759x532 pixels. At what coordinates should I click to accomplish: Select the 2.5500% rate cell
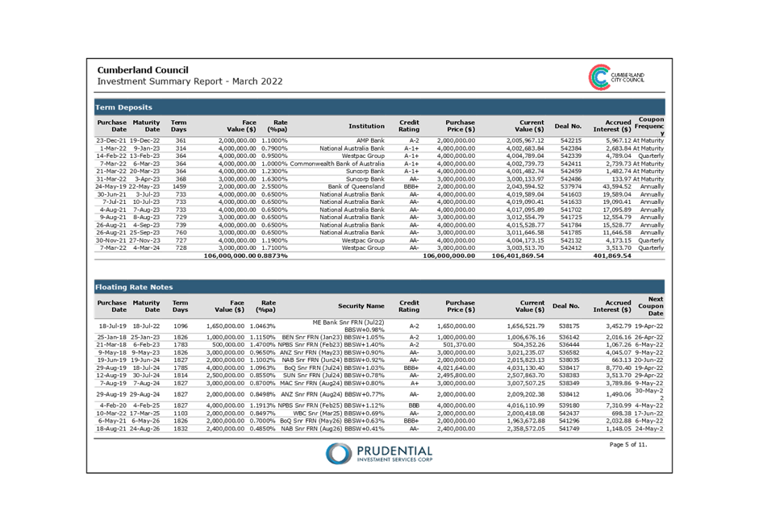pos(274,187)
